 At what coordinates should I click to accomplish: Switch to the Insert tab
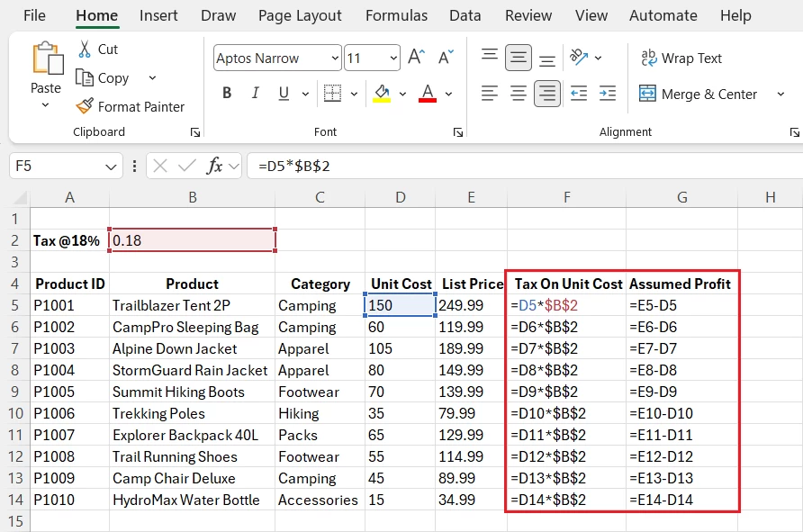click(x=158, y=16)
